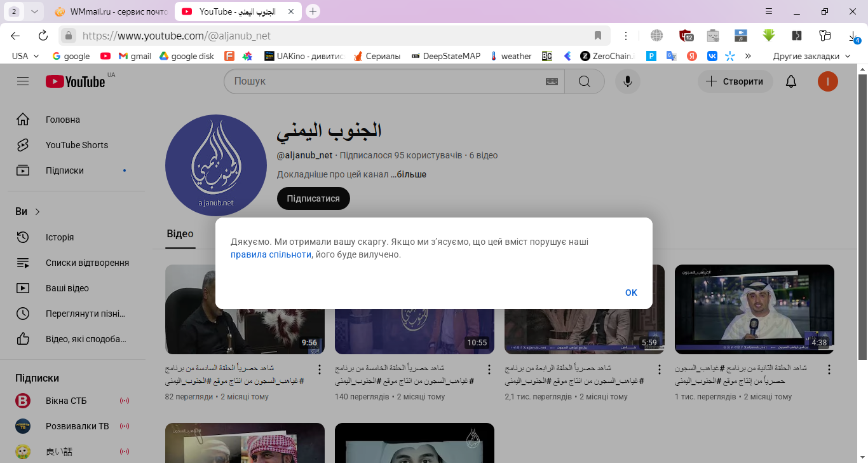This screenshot has height=463, width=868.
Task: Start voice search with the microphone
Action: click(x=628, y=81)
